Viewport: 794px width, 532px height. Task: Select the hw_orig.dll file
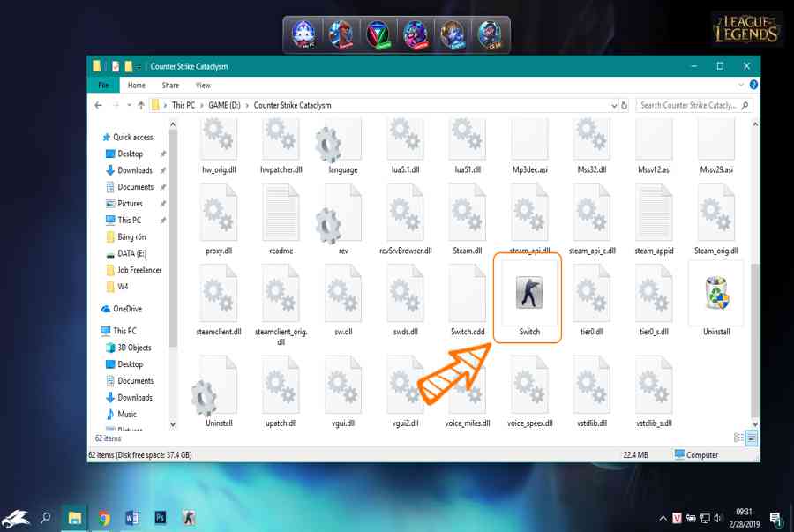[x=219, y=146]
